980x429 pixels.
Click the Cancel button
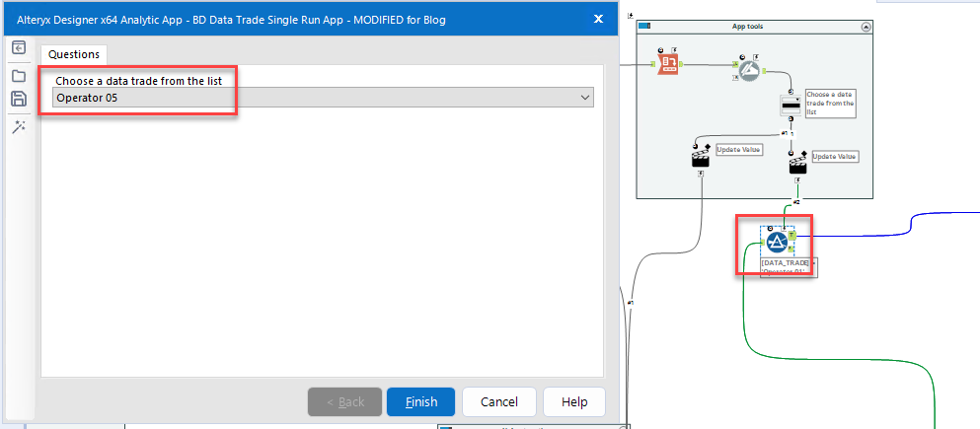499,401
